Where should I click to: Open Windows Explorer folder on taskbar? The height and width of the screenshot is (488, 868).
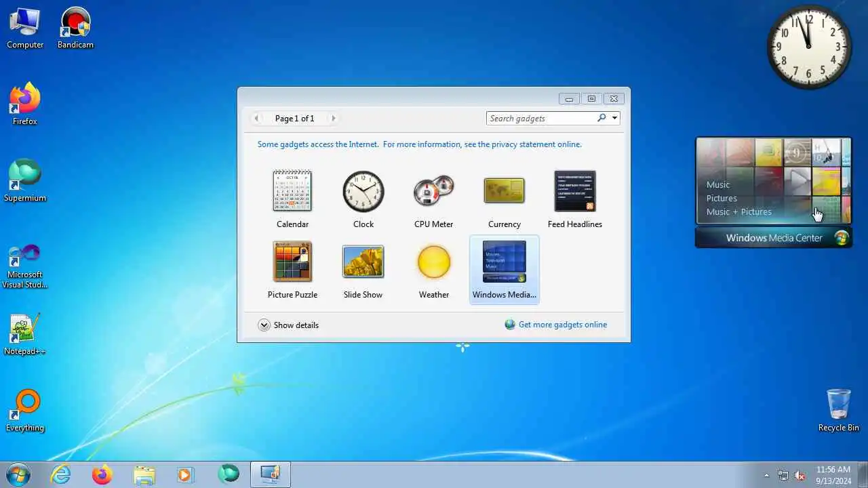coord(144,474)
